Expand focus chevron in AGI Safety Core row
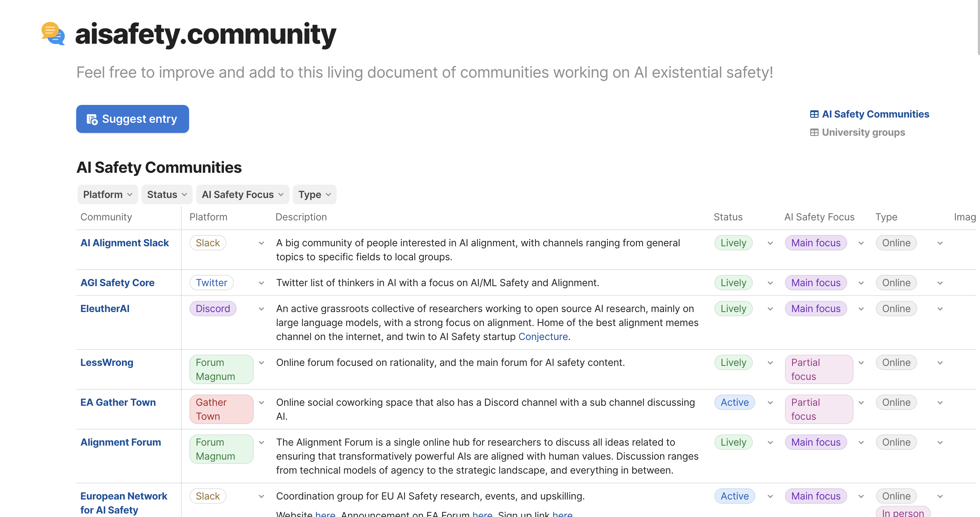The height and width of the screenshot is (517, 980). [x=861, y=283]
